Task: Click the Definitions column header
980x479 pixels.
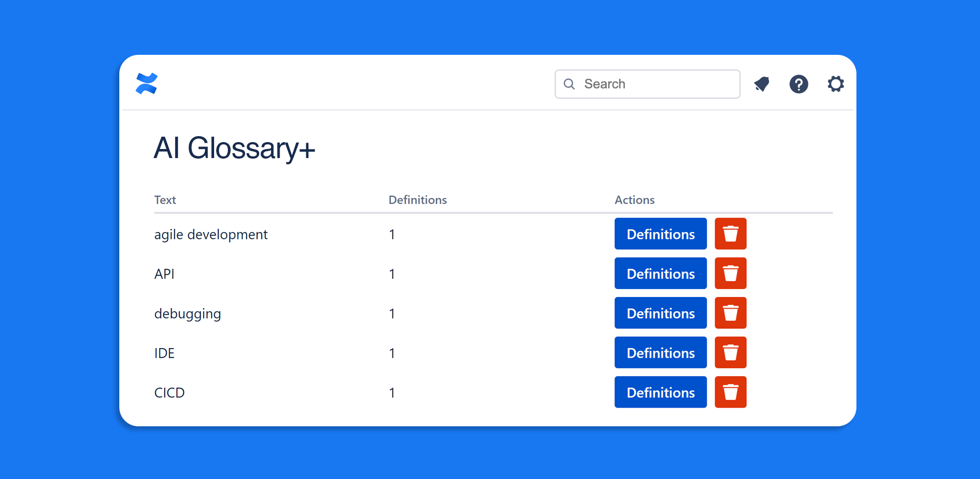Action: (418, 200)
